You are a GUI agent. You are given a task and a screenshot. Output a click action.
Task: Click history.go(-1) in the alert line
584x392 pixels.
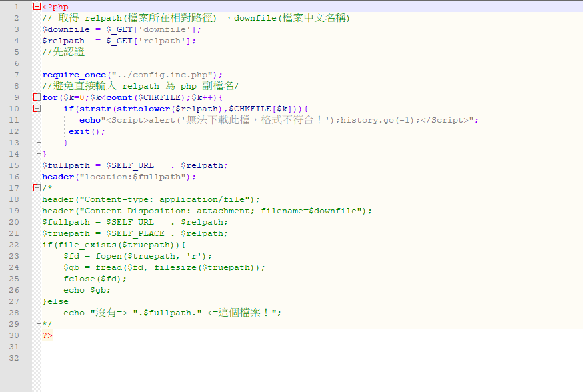[377, 120]
